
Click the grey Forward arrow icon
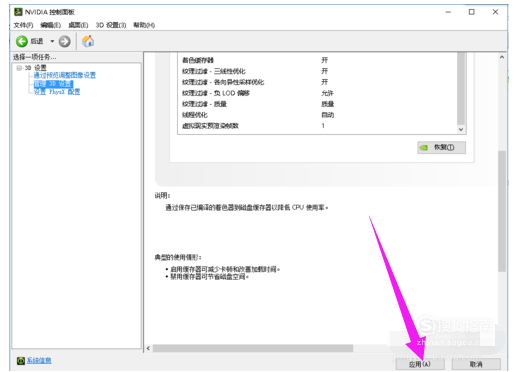click(x=65, y=41)
